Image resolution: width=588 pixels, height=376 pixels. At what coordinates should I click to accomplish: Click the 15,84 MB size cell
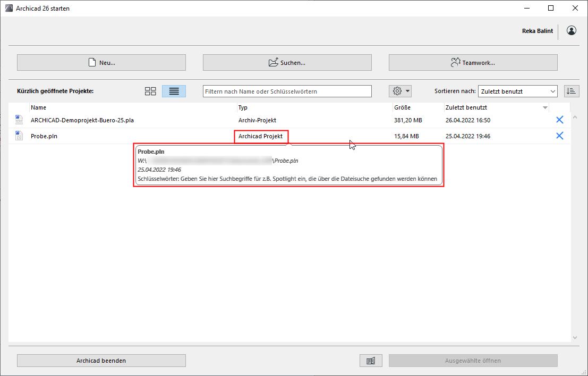click(x=406, y=136)
